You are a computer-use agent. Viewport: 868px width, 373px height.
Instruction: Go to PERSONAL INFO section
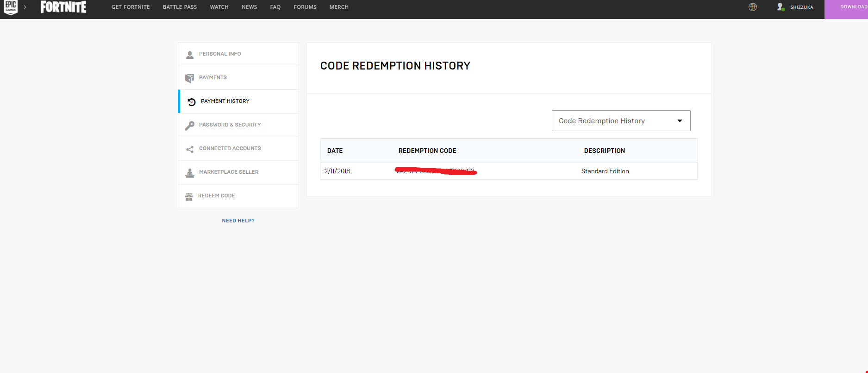point(238,54)
